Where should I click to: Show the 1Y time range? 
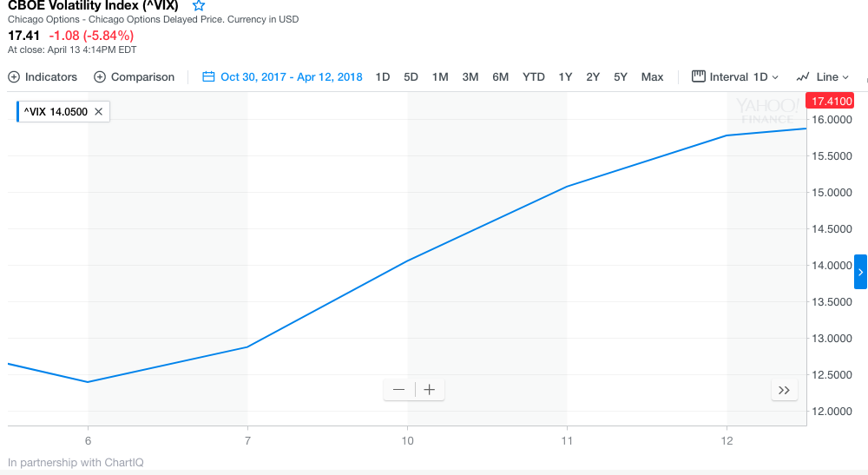(x=565, y=77)
